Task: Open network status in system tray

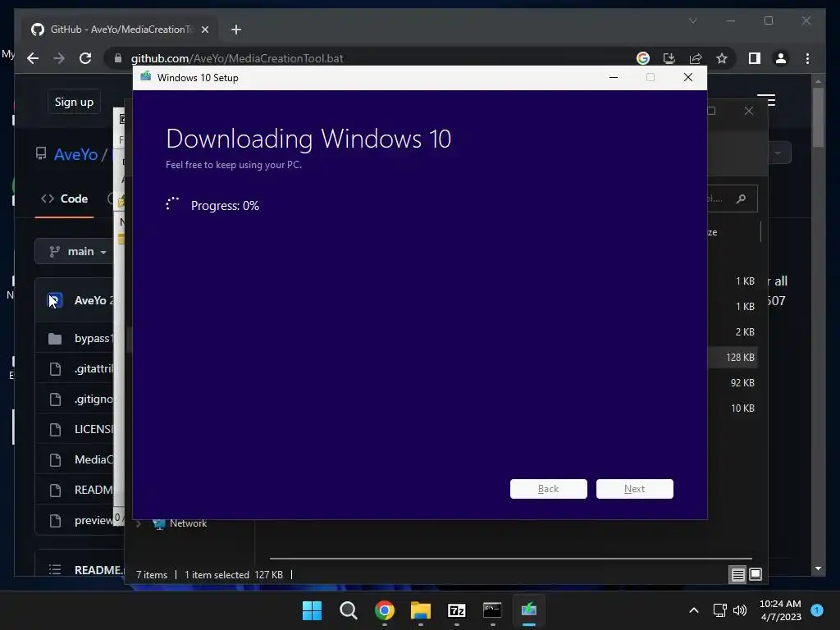Action: 720,610
